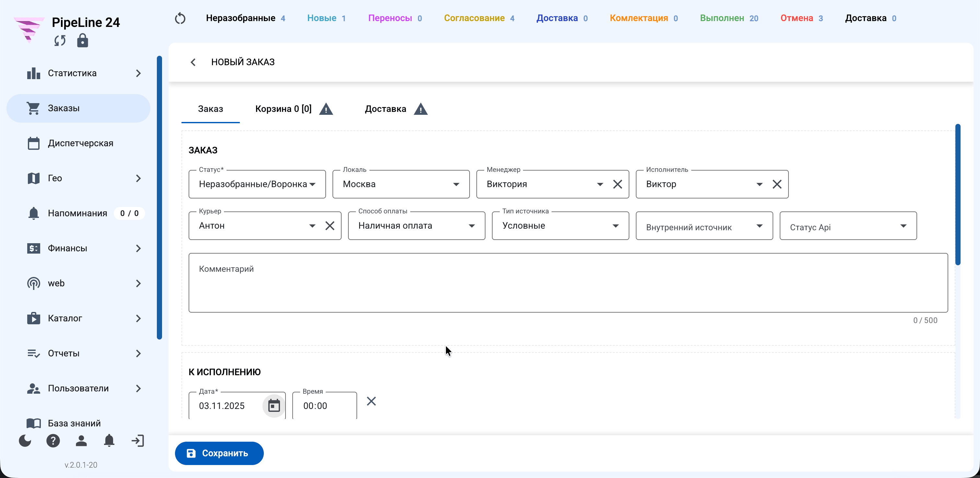Image resolution: width=980 pixels, height=478 pixels.
Task: Expand the Гео sidebar section
Action: (78, 178)
